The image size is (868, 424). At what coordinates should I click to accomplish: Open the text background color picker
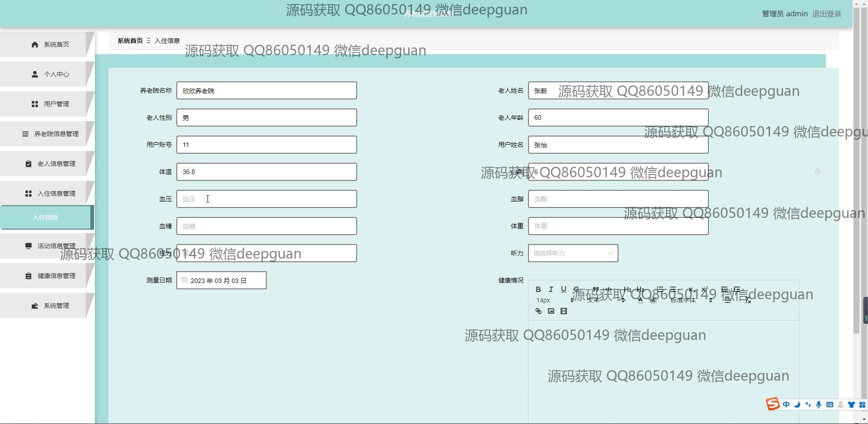coord(653,300)
